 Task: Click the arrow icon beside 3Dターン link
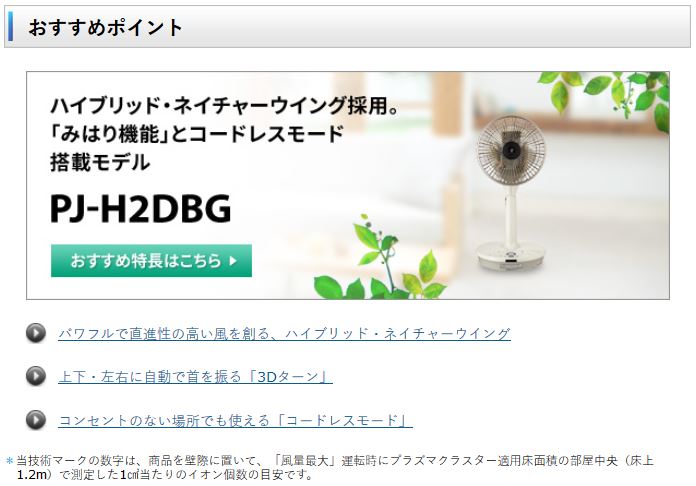[36, 376]
